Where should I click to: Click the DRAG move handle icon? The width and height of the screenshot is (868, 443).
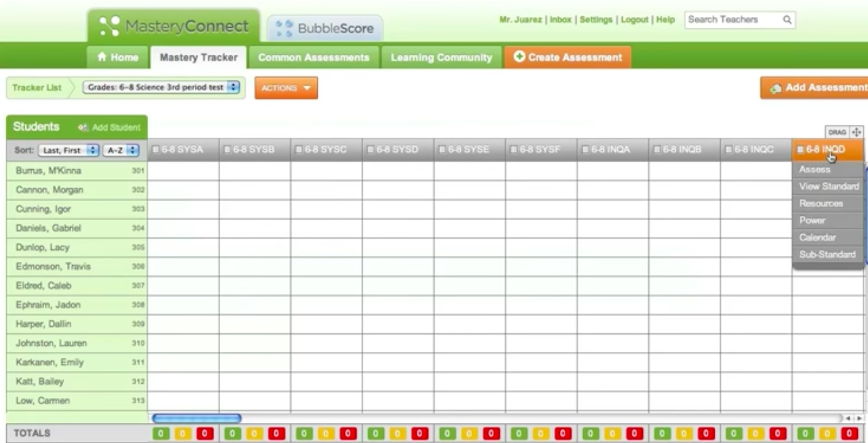click(x=856, y=132)
